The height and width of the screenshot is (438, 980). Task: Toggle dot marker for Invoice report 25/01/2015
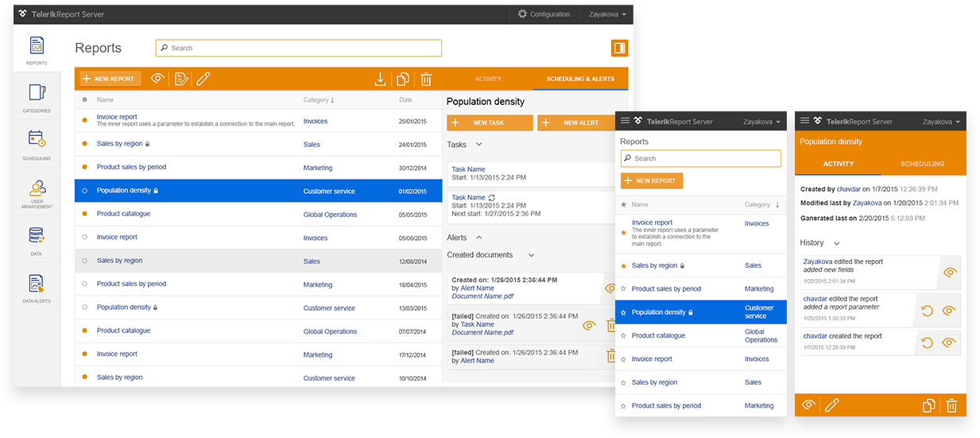[85, 120]
